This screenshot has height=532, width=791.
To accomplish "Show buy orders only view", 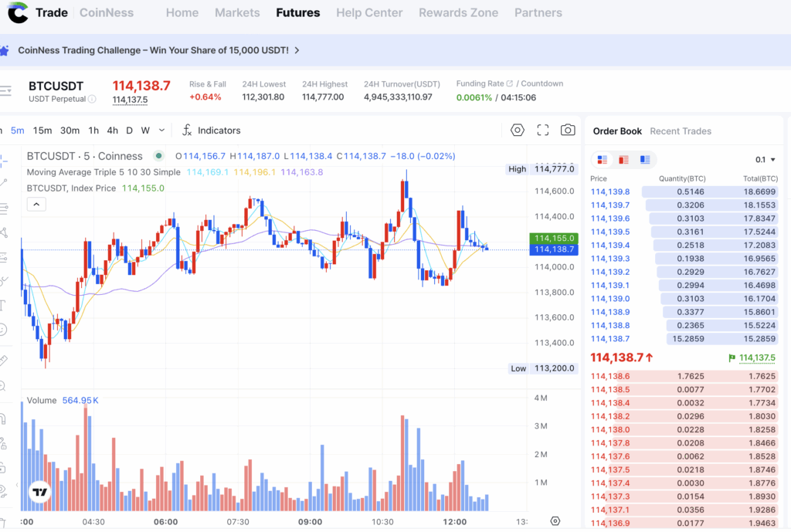I will [x=645, y=160].
